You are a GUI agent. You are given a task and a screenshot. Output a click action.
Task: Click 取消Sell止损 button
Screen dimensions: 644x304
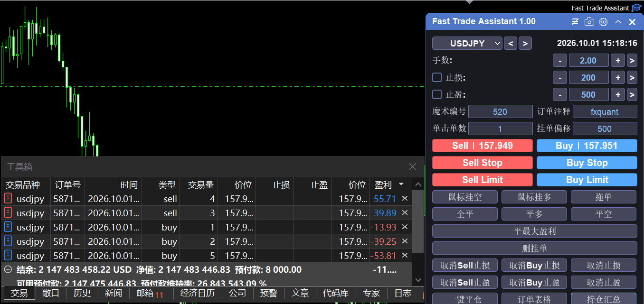point(465,265)
